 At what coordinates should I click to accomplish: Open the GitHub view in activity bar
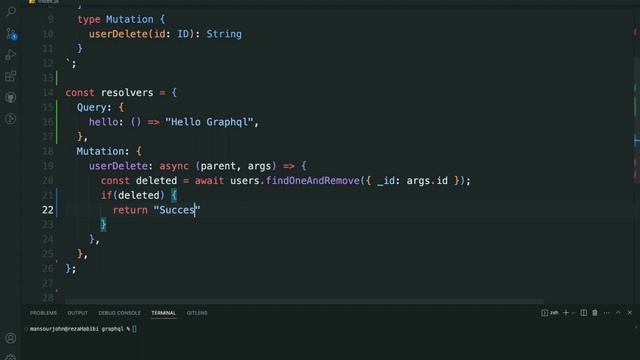coord(11,98)
